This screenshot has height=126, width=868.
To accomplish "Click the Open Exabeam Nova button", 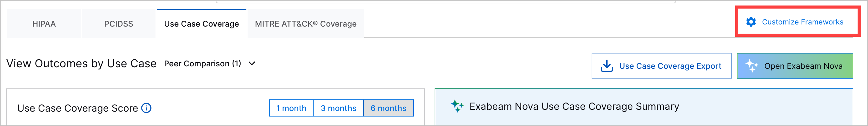I will (x=795, y=66).
